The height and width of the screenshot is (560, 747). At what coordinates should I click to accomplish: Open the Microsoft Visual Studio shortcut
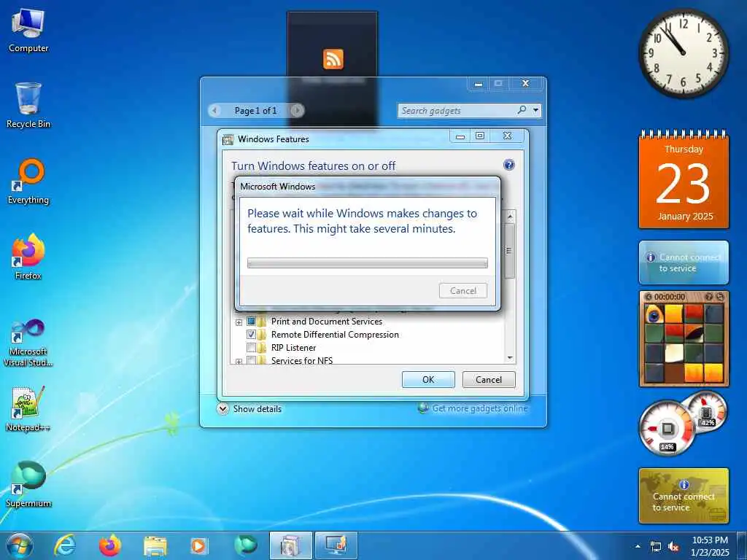(x=28, y=343)
